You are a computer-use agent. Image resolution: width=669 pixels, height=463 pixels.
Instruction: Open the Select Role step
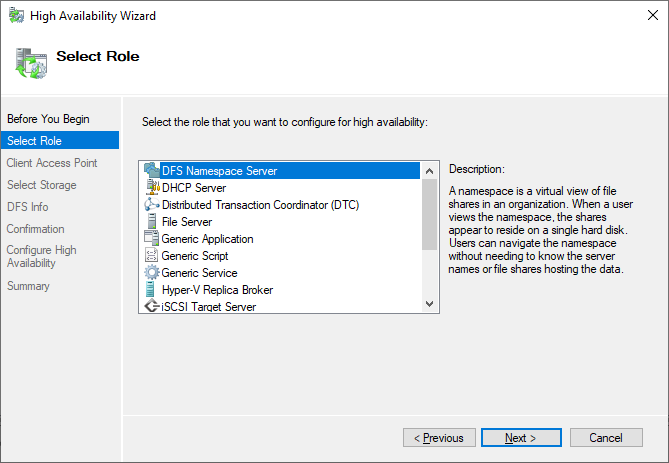pos(60,140)
